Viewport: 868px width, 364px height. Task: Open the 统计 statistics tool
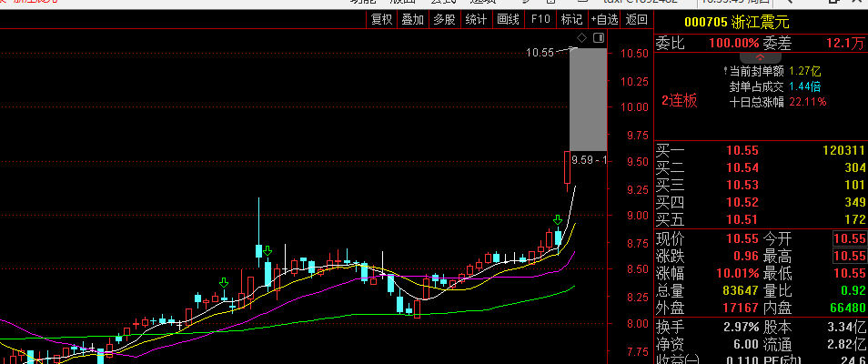point(476,19)
